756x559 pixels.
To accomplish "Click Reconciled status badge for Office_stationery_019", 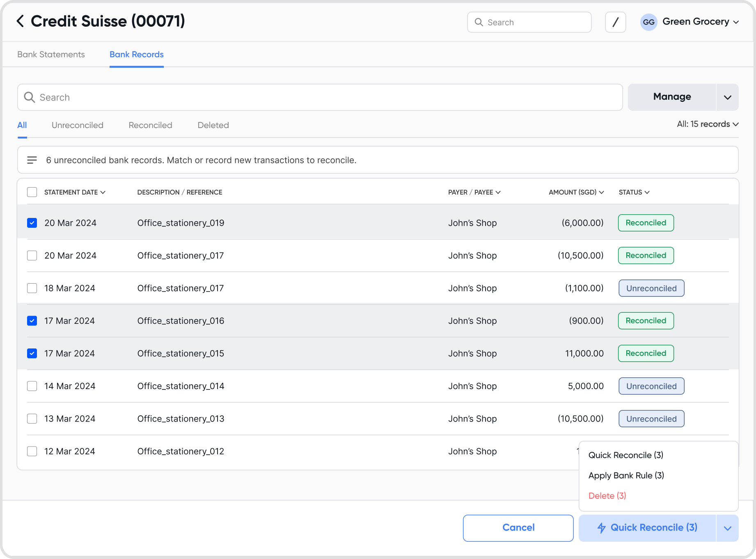I will point(646,223).
